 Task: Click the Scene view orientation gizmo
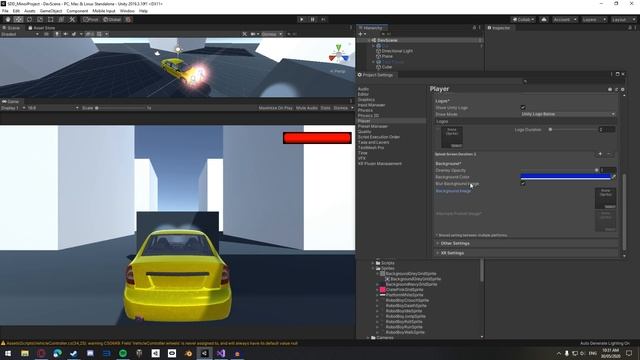339,54
